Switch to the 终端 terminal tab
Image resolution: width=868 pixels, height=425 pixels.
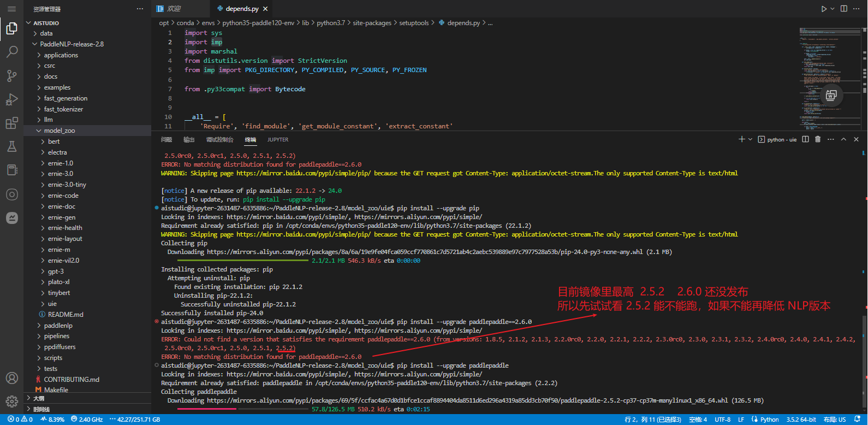pos(251,140)
